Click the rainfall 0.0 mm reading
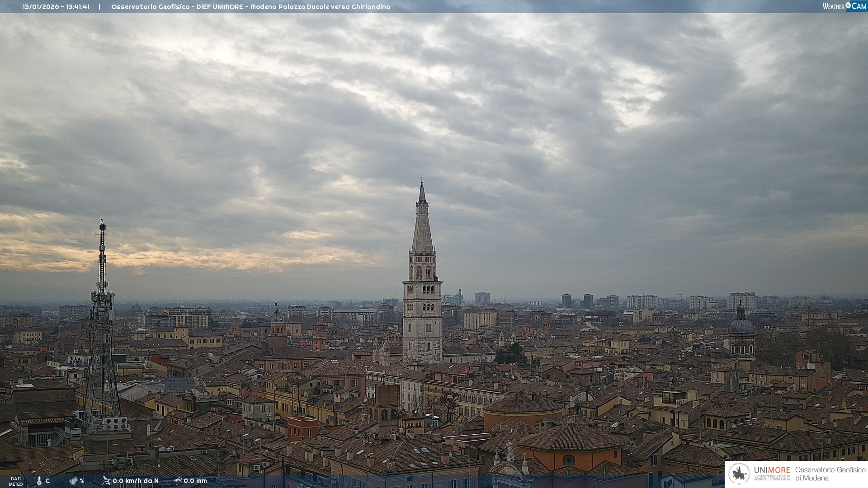The image size is (868, 488). [x=195, y=481]
